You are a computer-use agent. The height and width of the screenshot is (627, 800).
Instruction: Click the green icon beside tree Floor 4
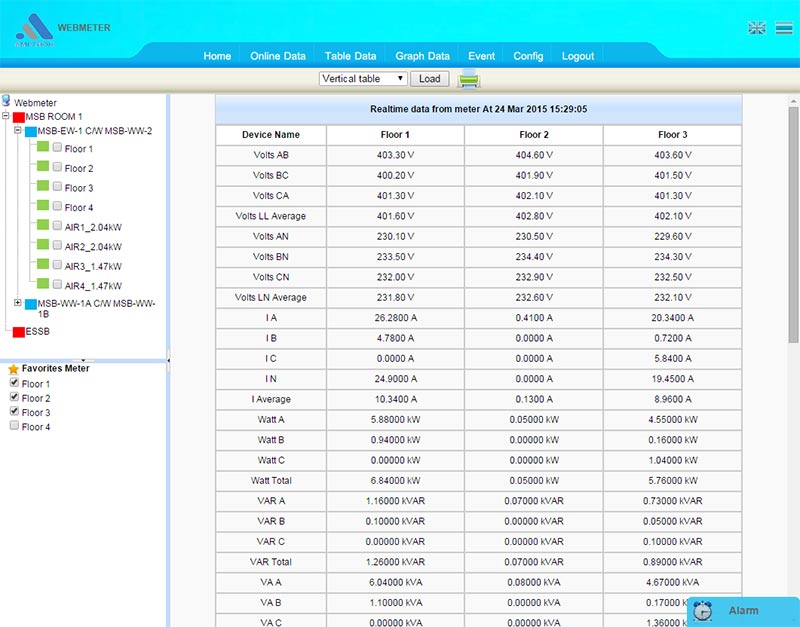43,206
